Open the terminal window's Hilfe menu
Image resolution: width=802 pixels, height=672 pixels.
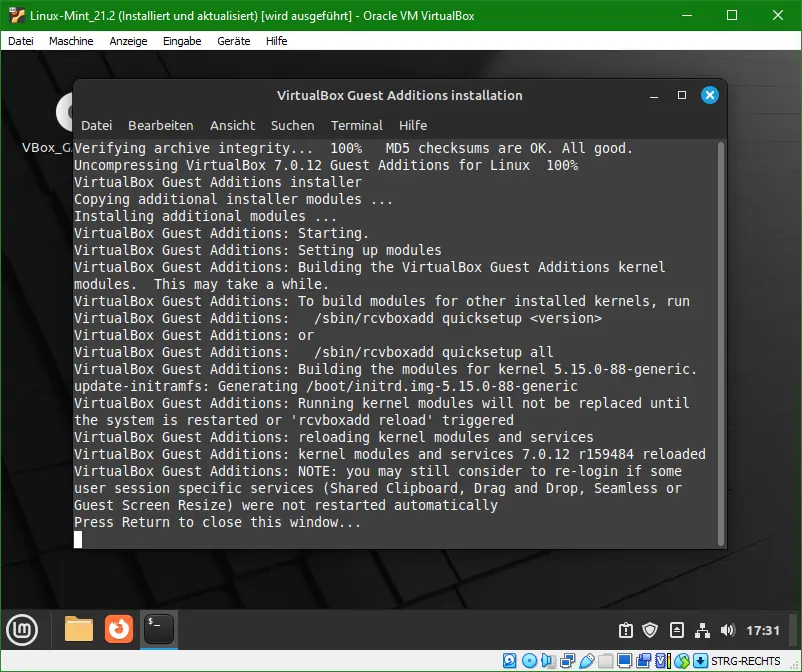coord(413,125)
